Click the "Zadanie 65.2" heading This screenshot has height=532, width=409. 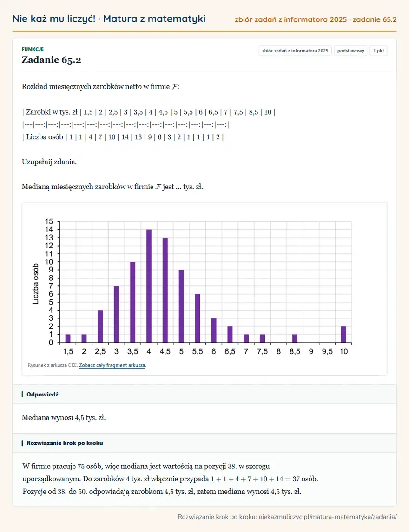tap(51, 60)
